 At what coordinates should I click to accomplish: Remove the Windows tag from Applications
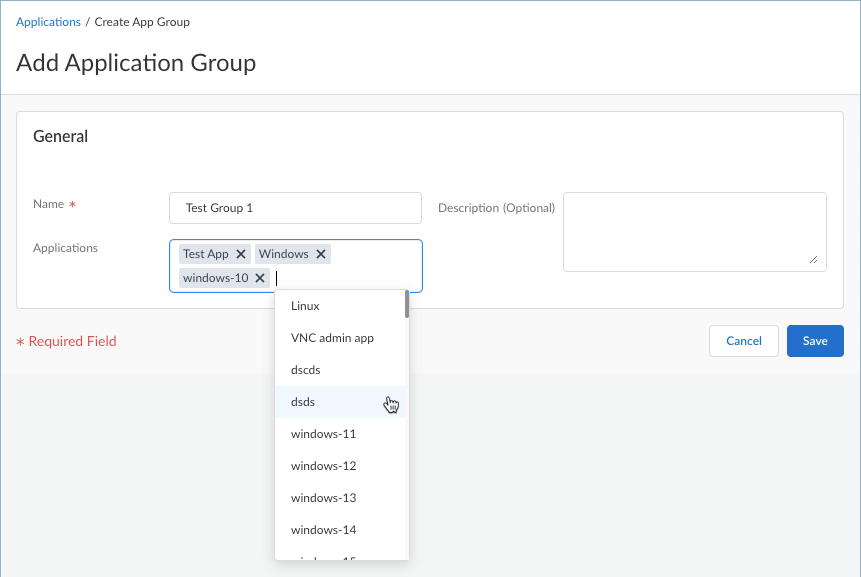(x=321, y=254)
